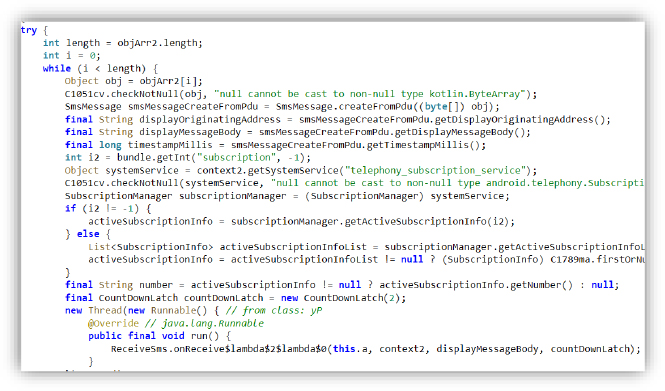Click "List<SubscriptionInfo>" type declaration
665x391 pixels.
pyautogui.click(x=151, y=246)
